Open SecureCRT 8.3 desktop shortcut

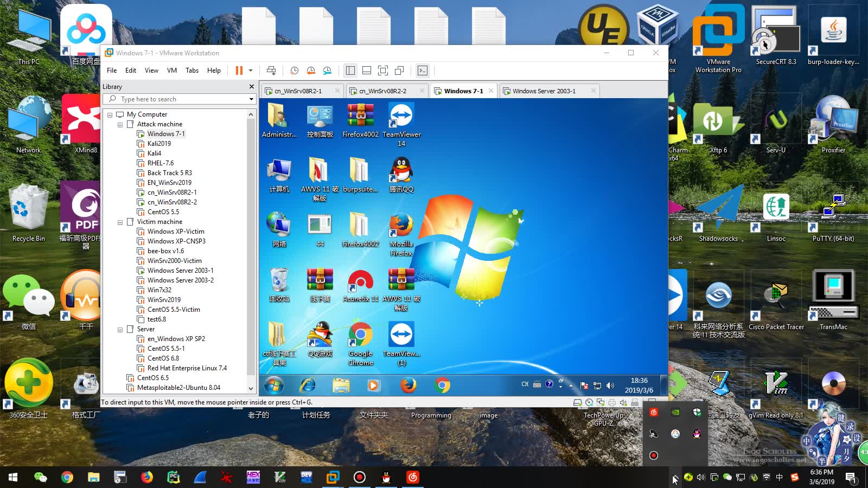click(x=776, y=36)
